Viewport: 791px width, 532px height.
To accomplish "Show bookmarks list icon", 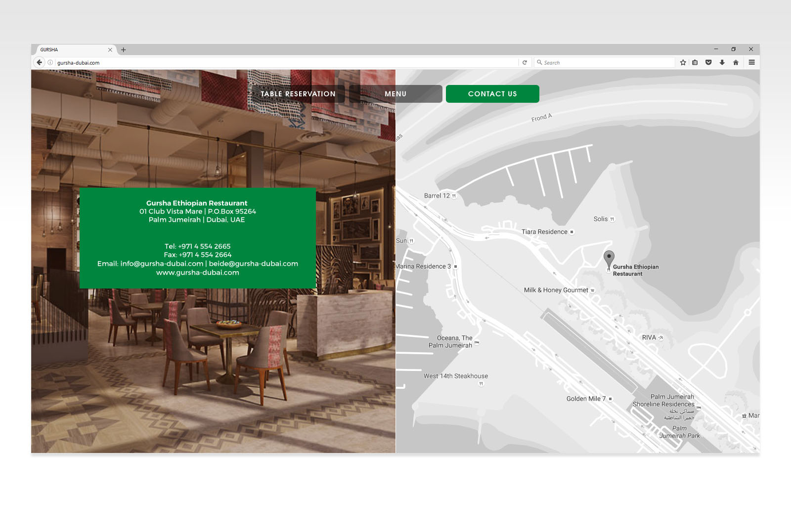I will (695, 63).
